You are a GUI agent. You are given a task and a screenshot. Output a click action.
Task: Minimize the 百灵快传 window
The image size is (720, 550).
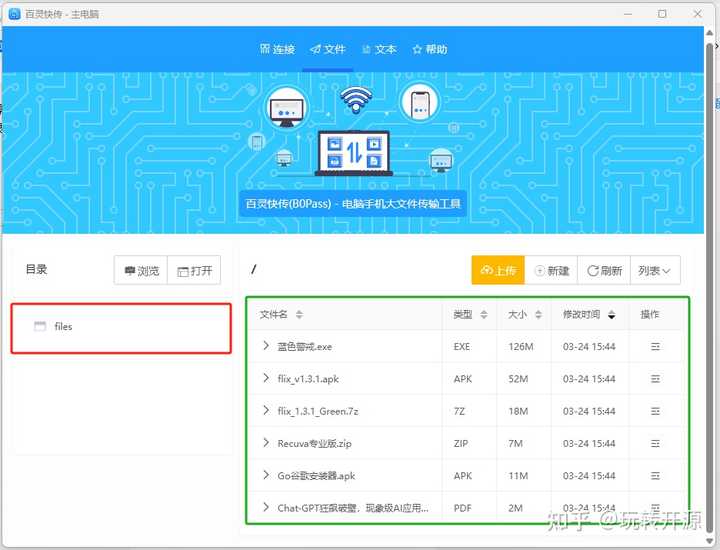[x=628, y=14]
